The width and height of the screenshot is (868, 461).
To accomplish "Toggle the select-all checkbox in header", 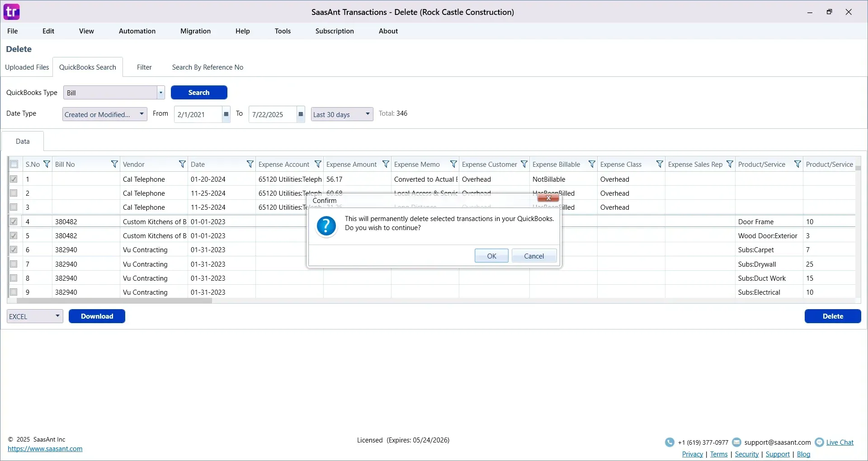I will tap(14, 165).
